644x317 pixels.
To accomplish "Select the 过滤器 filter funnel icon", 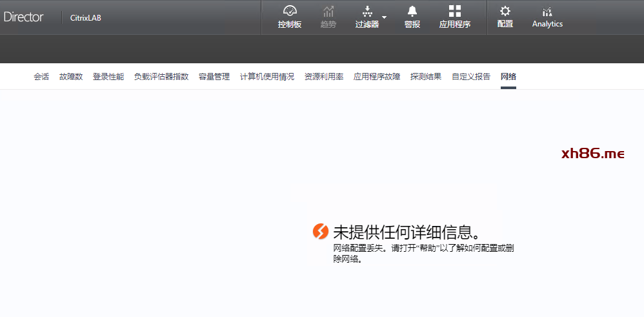I will click(x=367, y=12).
